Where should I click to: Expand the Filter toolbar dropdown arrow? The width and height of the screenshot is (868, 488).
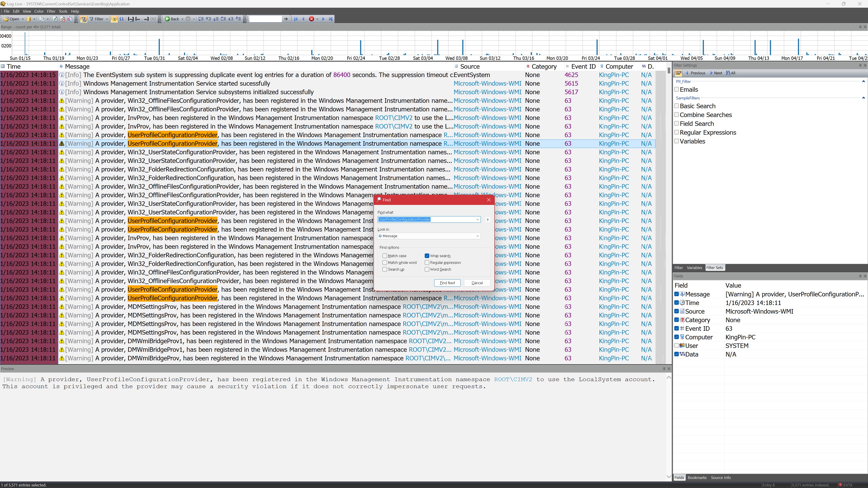[107, 19]
